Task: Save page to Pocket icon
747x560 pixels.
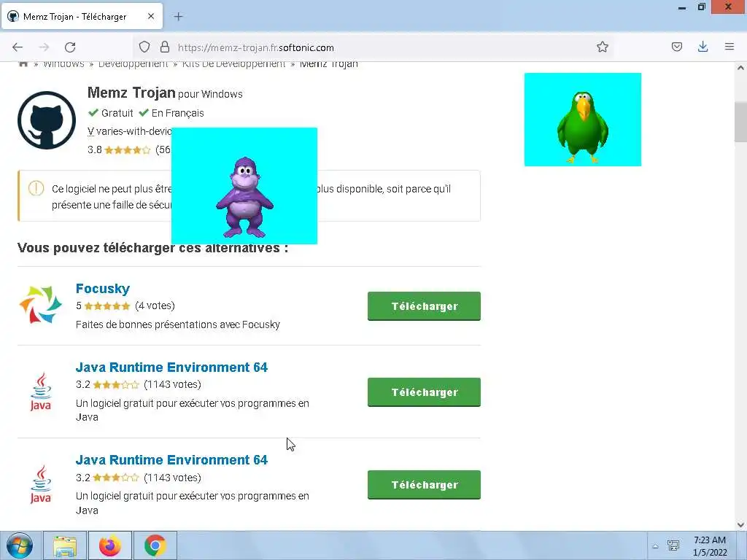Action: (676, 47)
